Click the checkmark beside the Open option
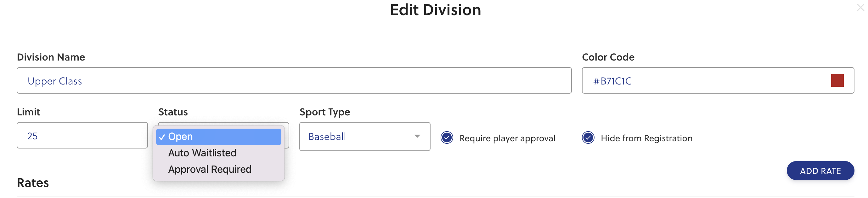 pos(162,137)
